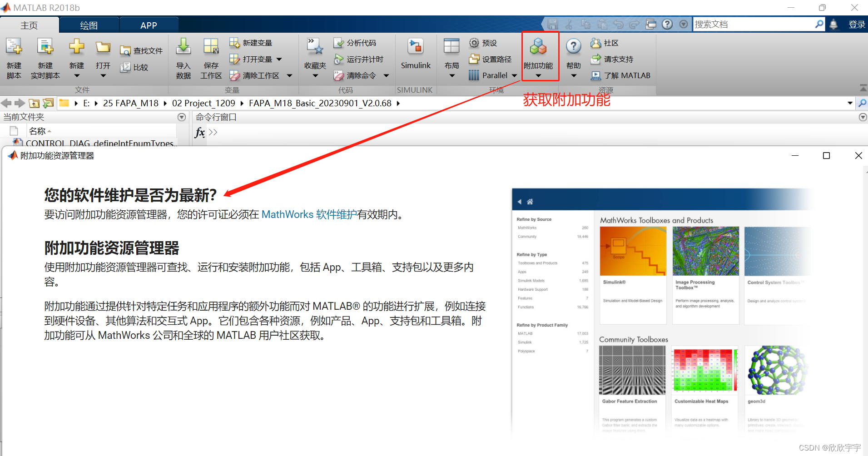Expand the 新建 (New) dropdown arrow
This screenshot has width=868, height=456.
click(76, 75)
